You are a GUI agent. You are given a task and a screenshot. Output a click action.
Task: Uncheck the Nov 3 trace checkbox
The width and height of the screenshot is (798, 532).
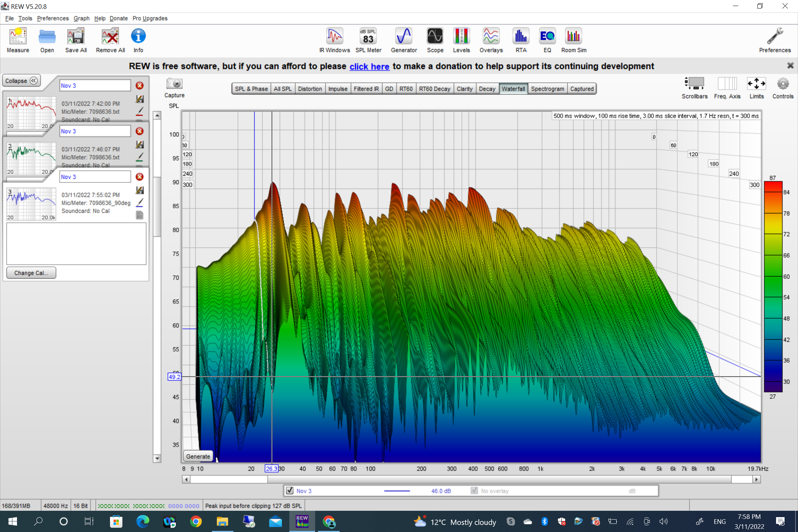[290, 490]
